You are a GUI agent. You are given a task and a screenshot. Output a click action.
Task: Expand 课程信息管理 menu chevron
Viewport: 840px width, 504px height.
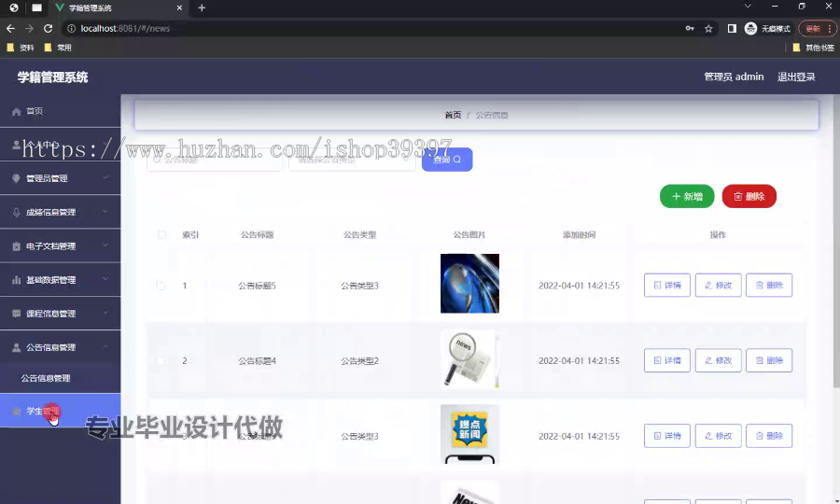105,313
